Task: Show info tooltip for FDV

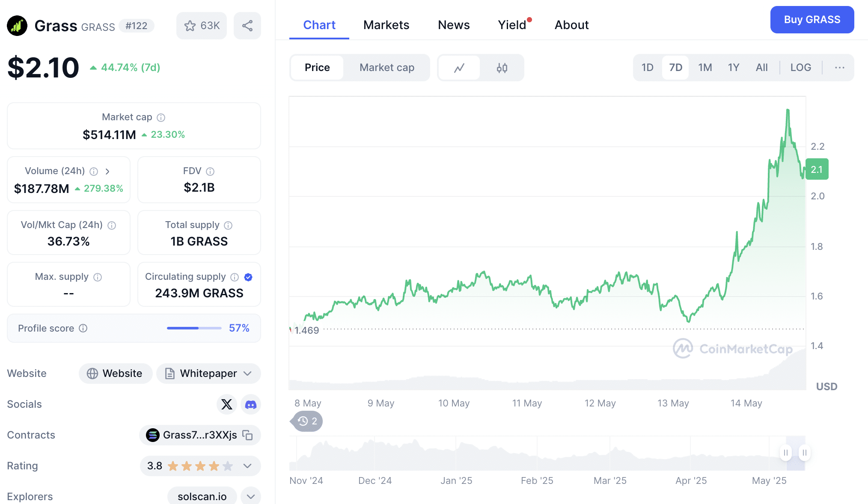Action: point(210,171)
